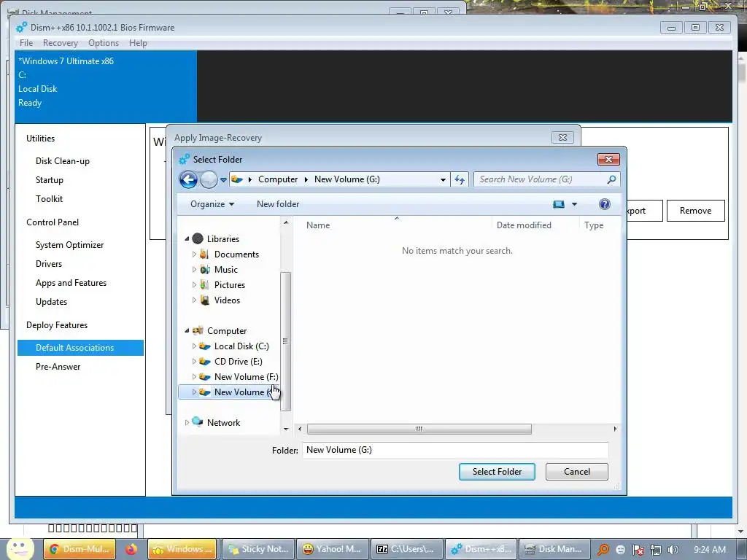Image resolution: width=747 pixels, height=560 pixels.
Task: Expand the Pictures library node
Action: (x=194, y=285)
